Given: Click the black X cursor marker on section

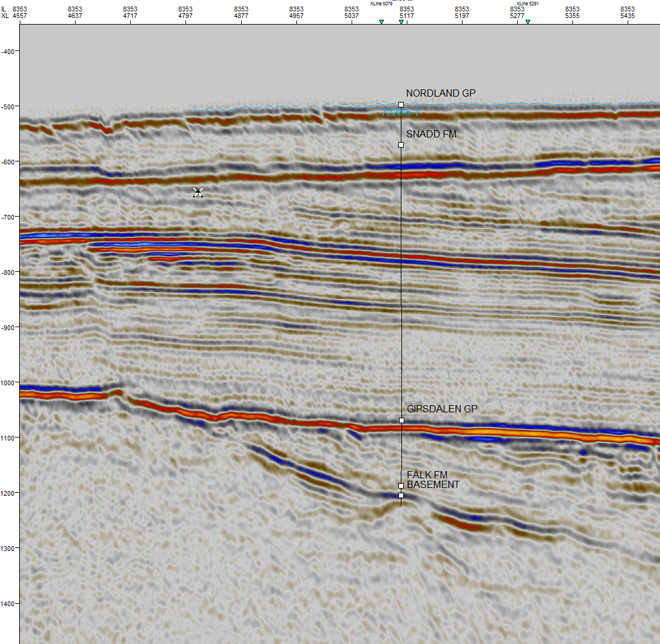Looking at the screenshot, I should pos(198,192).
